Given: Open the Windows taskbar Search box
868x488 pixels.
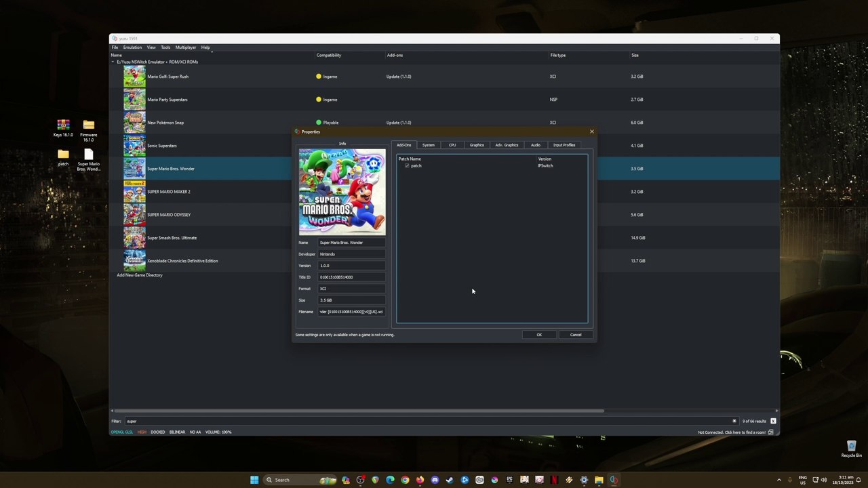Looking at the screenshot, I should 299,480.
